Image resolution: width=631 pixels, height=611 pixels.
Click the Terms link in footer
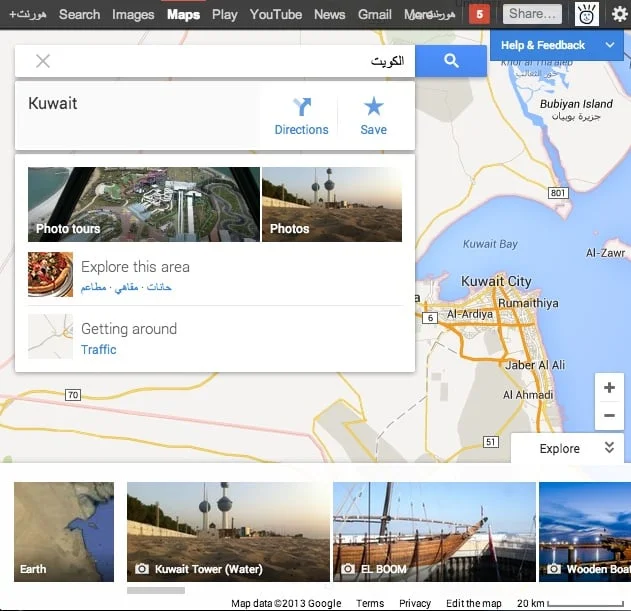(370, 603)
